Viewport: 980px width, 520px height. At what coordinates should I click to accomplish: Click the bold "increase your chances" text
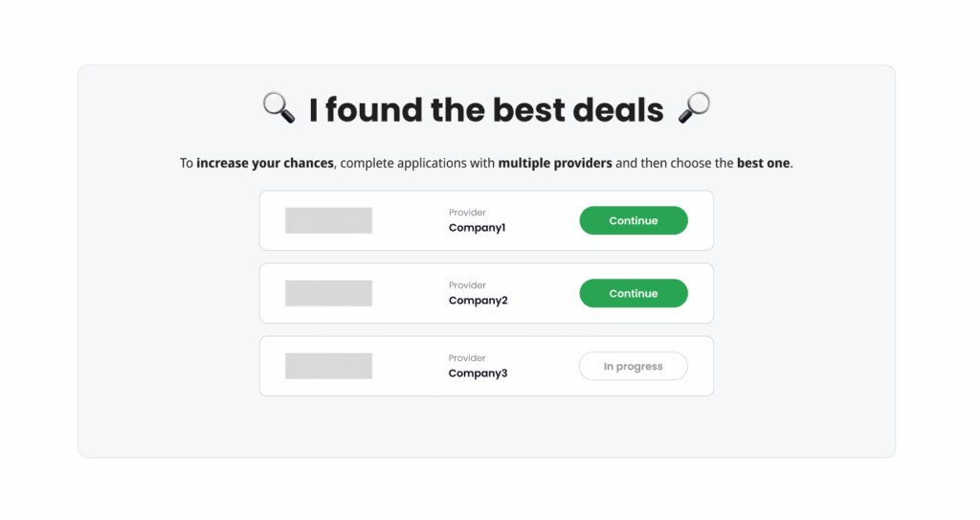pyautogui.click(x=264, y=163)
